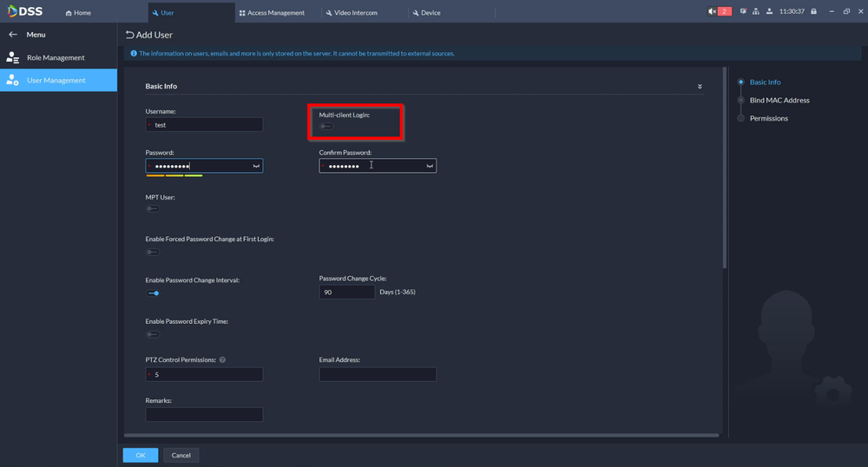Image resolution: width=868 pixels, height=467 pixels.
Task: Open the message notification icon in top bar
Action: point(743,11)
